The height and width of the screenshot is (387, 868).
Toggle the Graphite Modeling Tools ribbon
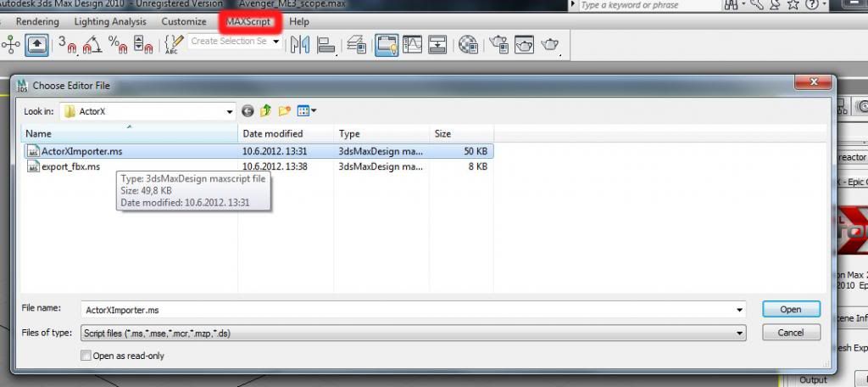pos(387,45)
